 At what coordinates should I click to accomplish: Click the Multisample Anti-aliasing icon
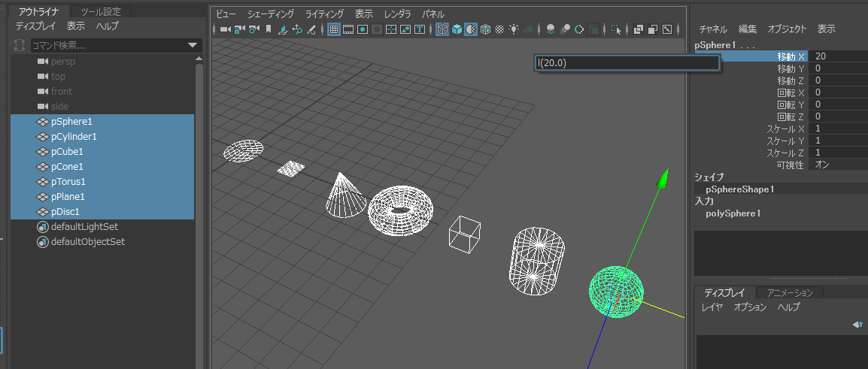(x=579, y=29)
